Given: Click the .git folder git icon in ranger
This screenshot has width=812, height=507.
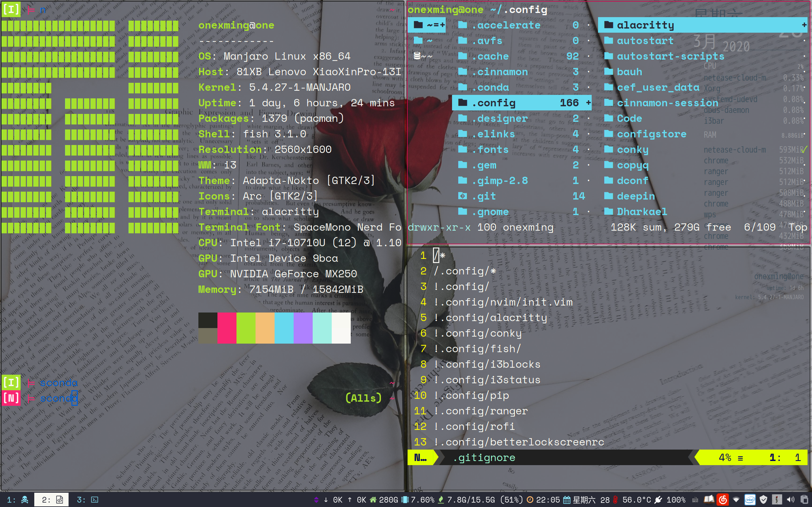Looking at the screenshot, I should click(x=463, y=196).
